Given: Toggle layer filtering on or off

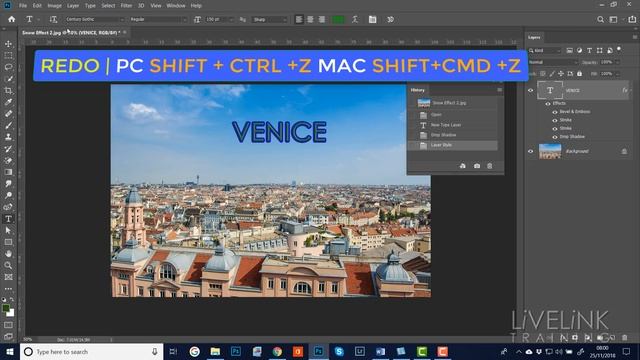Looking at the screenshot, I should 619,49.
